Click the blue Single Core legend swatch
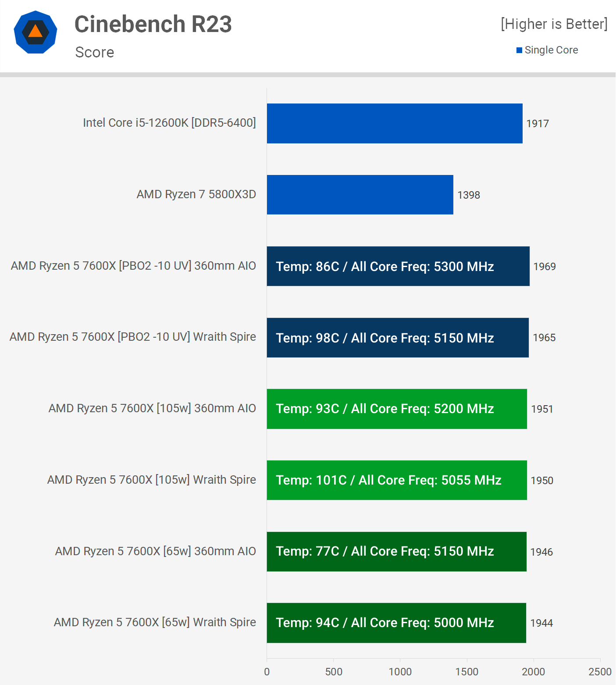Viewport: 616px width, 685px height. tap(519, 50)
